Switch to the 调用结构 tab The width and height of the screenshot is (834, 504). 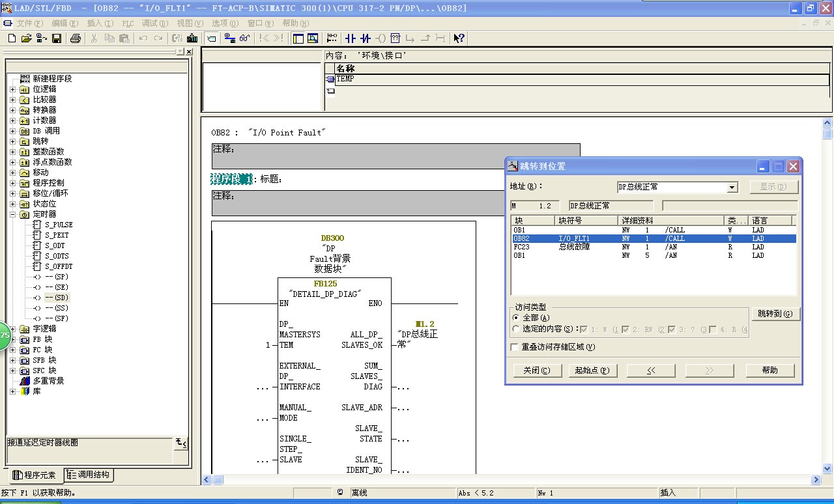point(88,475)
